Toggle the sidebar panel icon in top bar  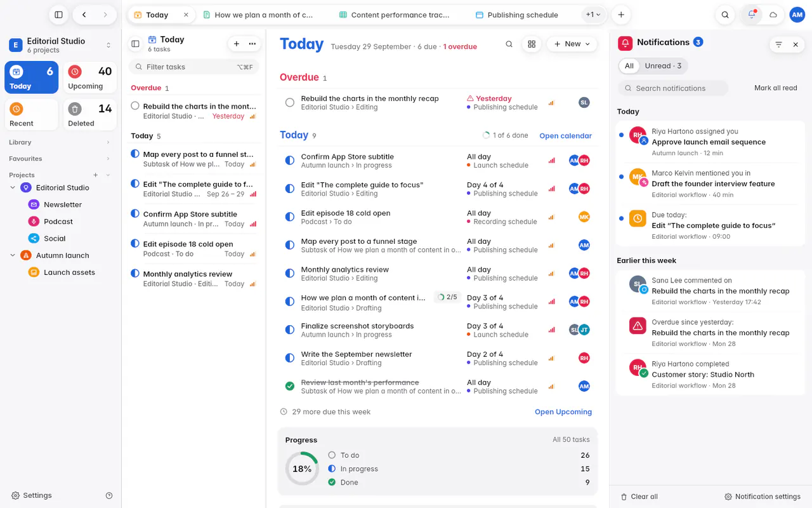tap(58, 15)
